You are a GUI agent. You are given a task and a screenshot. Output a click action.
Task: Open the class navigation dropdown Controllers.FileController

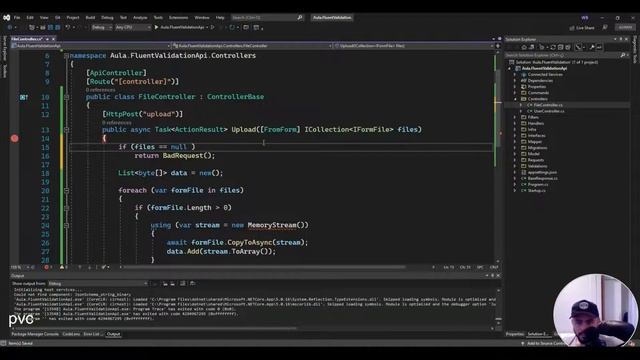(x=252, y=46)
